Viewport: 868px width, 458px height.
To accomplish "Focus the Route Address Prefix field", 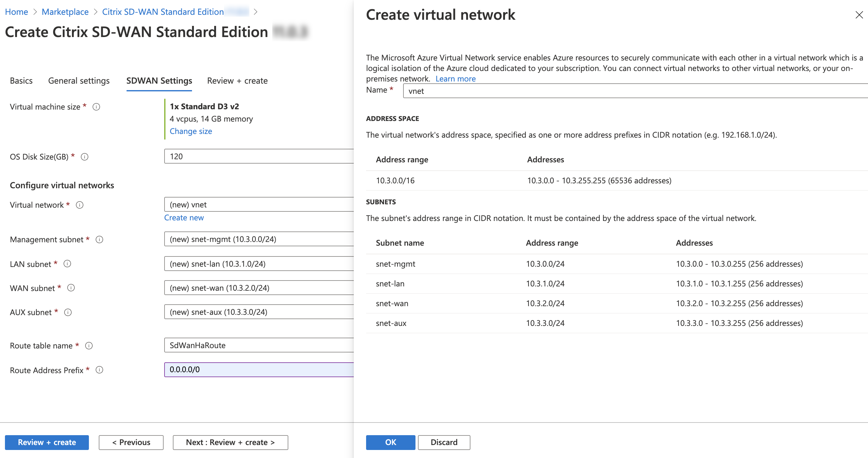I will (259, 370).
